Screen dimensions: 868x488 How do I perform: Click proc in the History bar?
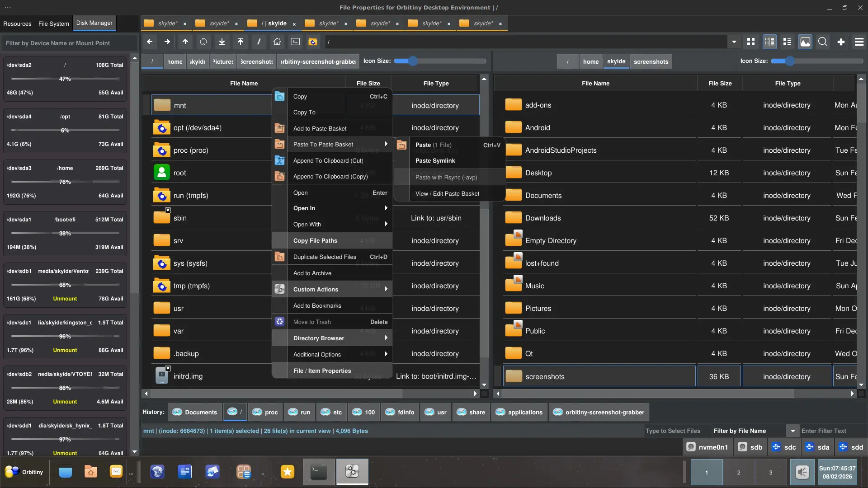tap(265, 412)
